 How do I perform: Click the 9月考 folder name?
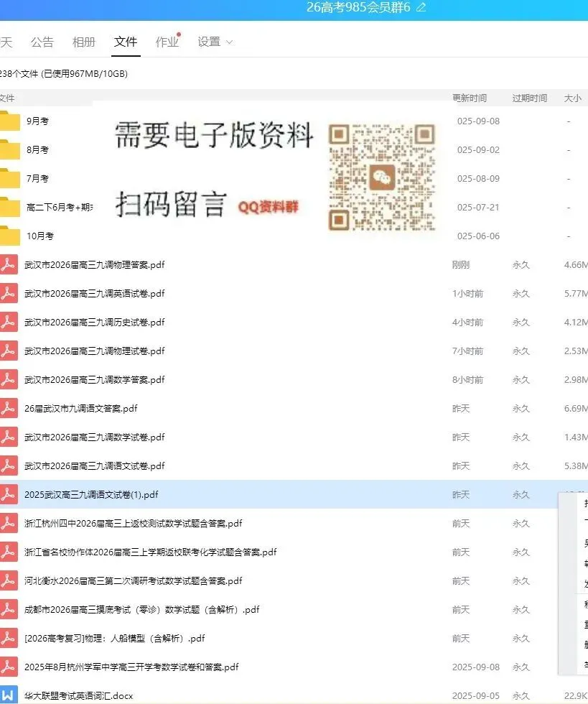click(x=37, y=121)
